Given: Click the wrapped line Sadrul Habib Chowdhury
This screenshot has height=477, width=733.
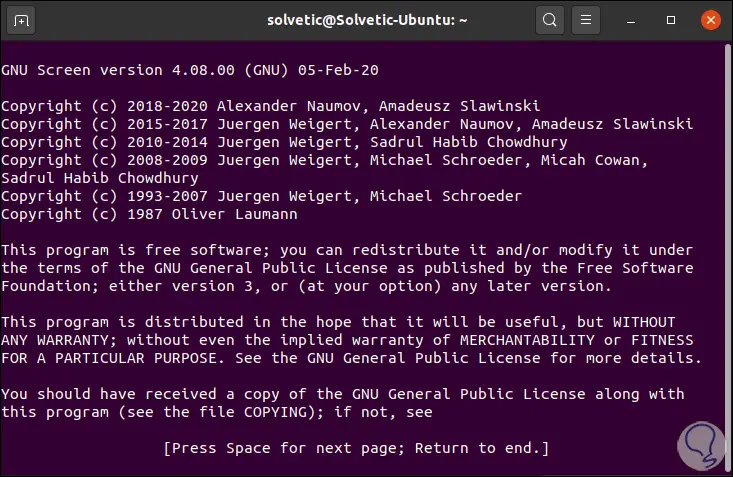Looking at the screenshot, I should click(100, 178).
